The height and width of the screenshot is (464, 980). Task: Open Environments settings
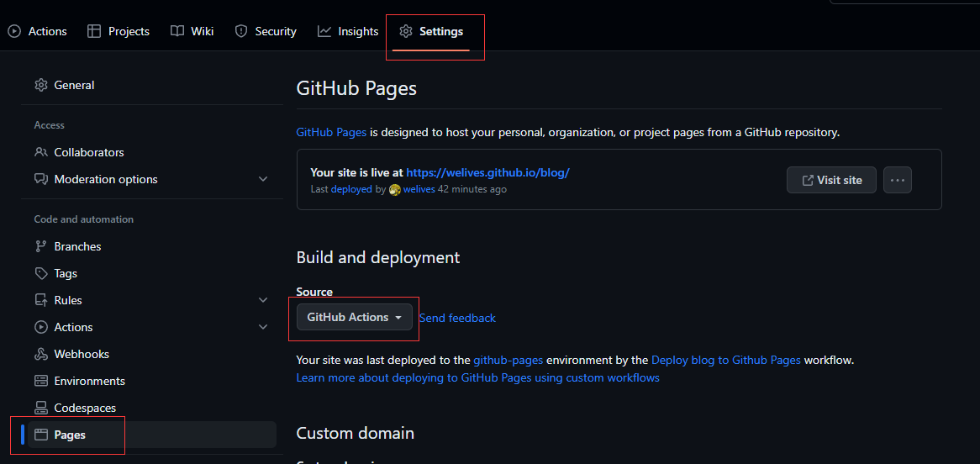tap(152, 381)
